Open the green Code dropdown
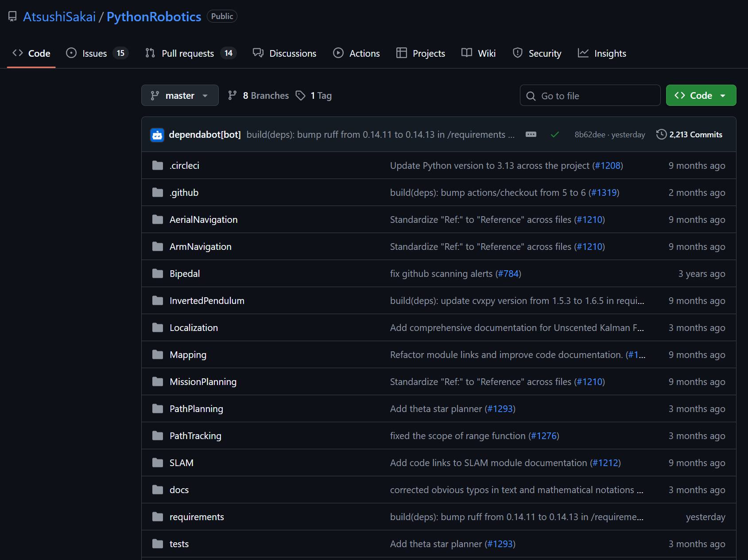Screen dimensions: 748x560 pos(701,95)
